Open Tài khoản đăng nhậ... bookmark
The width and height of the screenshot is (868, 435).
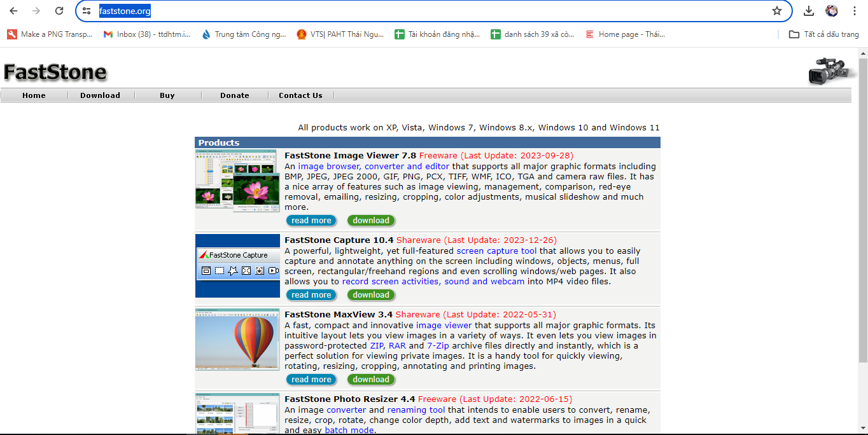point(437,34)
